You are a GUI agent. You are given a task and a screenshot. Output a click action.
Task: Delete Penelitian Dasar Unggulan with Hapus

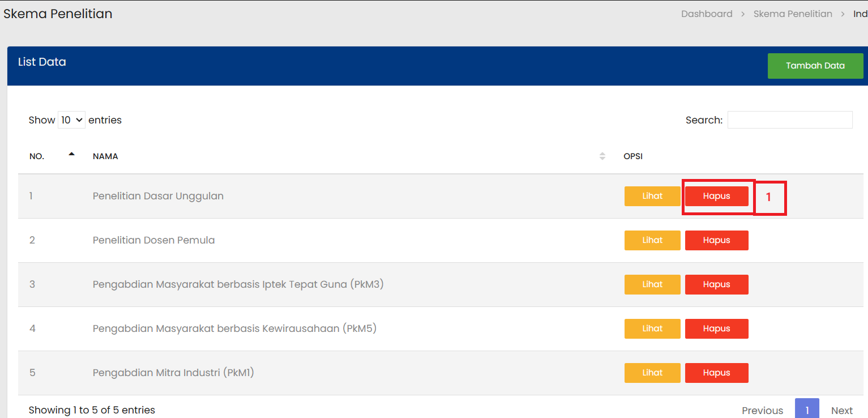tap(716, 196)
